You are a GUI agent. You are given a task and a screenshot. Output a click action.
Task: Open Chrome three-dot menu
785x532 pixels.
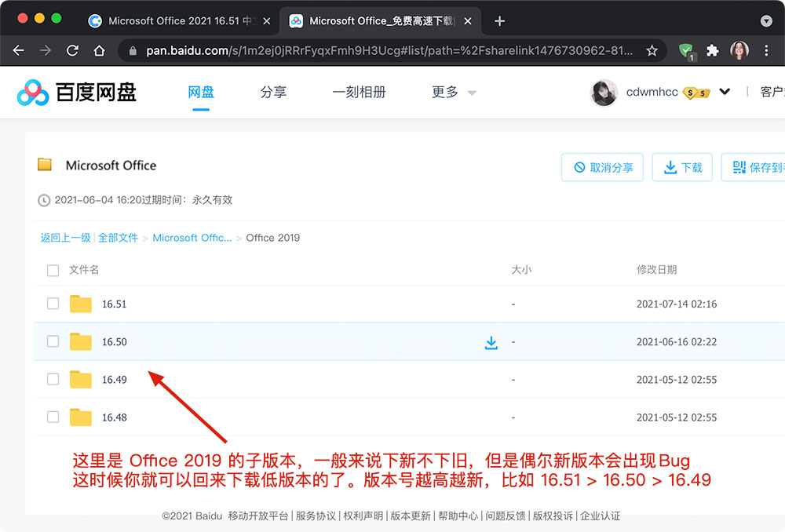pyautogui.click(x=766, y=50)
